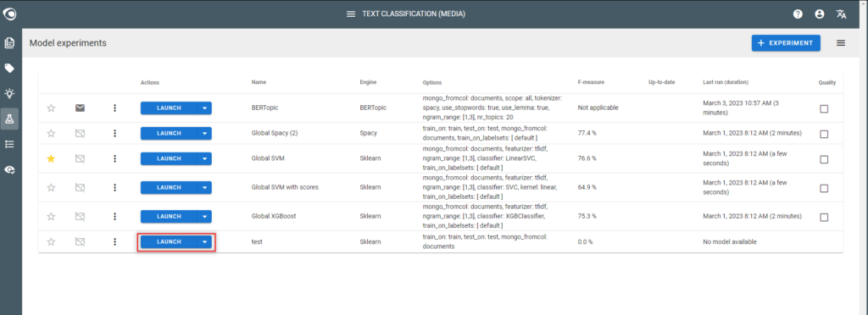Open three-dot menu for test experiment
Screen dimensions: 868x315
tap(114, 241)
